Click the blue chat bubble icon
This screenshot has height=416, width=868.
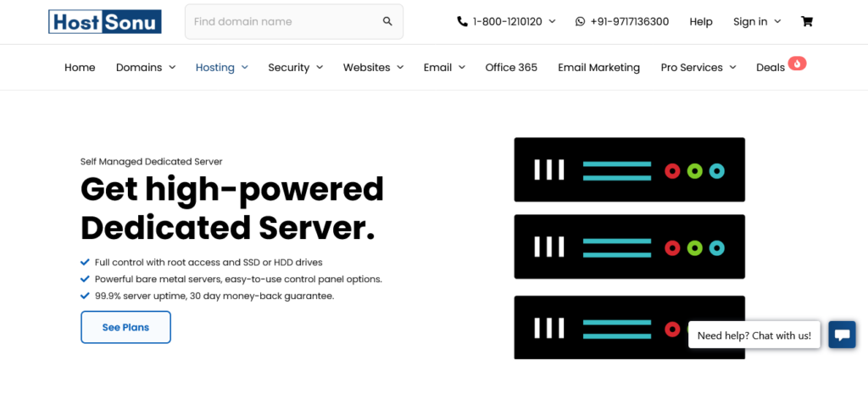click(842, 335)
